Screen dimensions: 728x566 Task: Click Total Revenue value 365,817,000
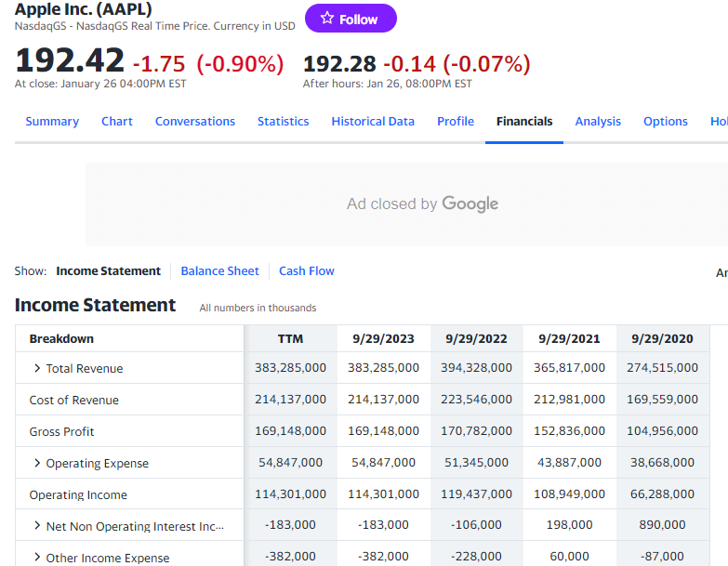pyautogui.click(x=569, y=367)
